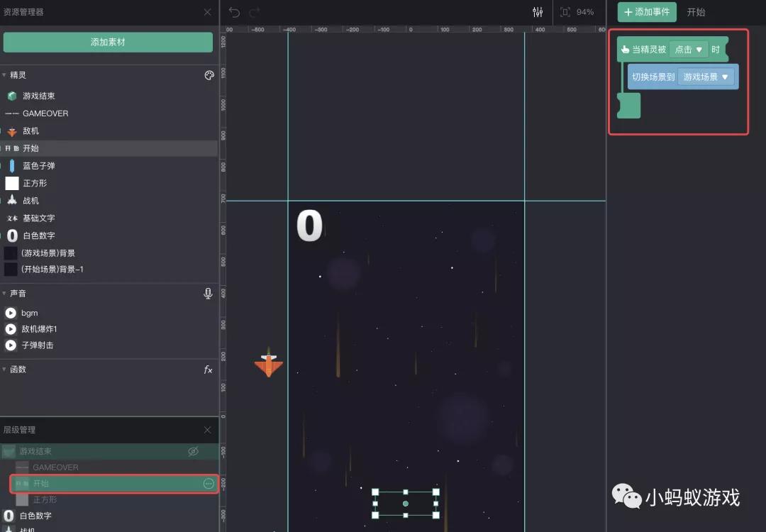This screenshot has height=532, width=766.
Task: Play the 敌机爆炸1 sound
Action: [11, 329]
